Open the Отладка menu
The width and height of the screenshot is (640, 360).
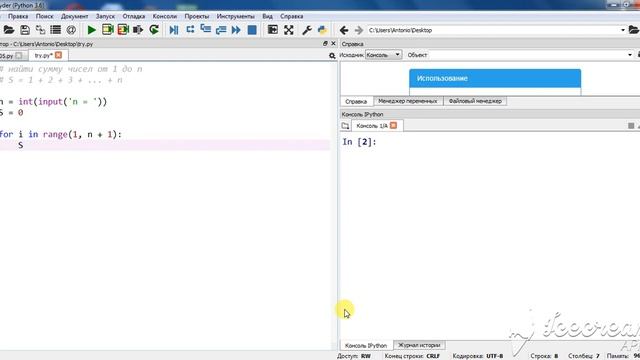coord(134,16)
